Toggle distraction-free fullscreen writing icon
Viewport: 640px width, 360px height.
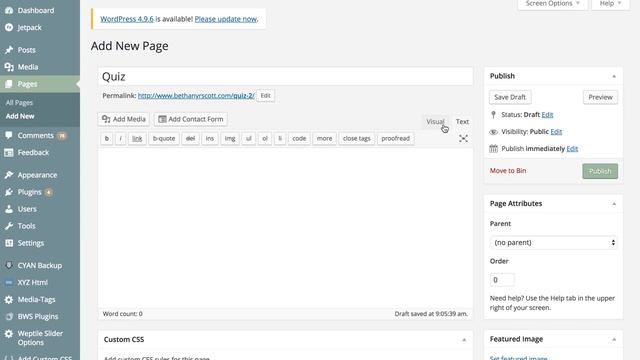tap(463, 138)
